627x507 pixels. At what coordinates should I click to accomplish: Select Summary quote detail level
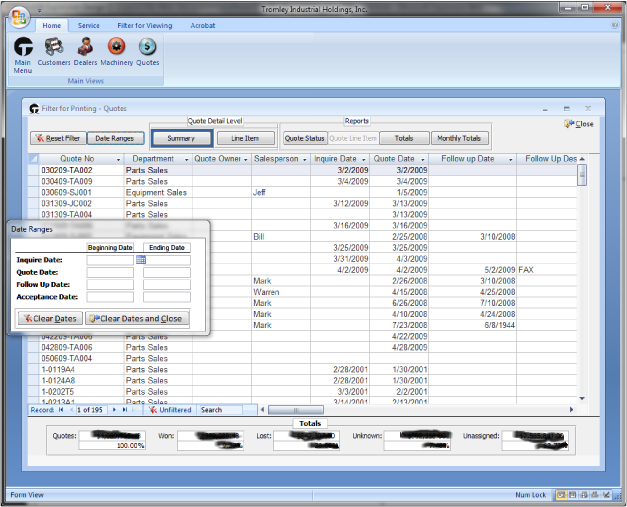[x=182, y=138]
